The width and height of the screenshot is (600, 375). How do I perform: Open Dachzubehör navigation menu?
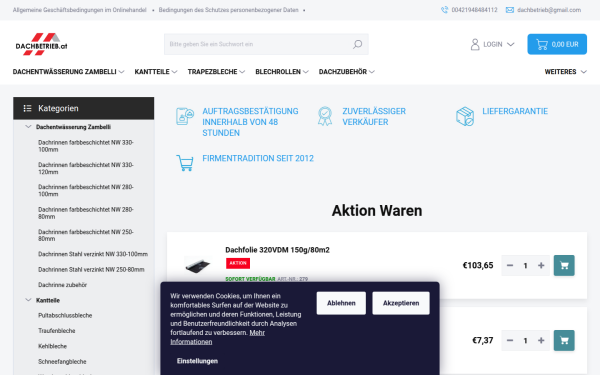pyautogui.click(x=346, y=72)
